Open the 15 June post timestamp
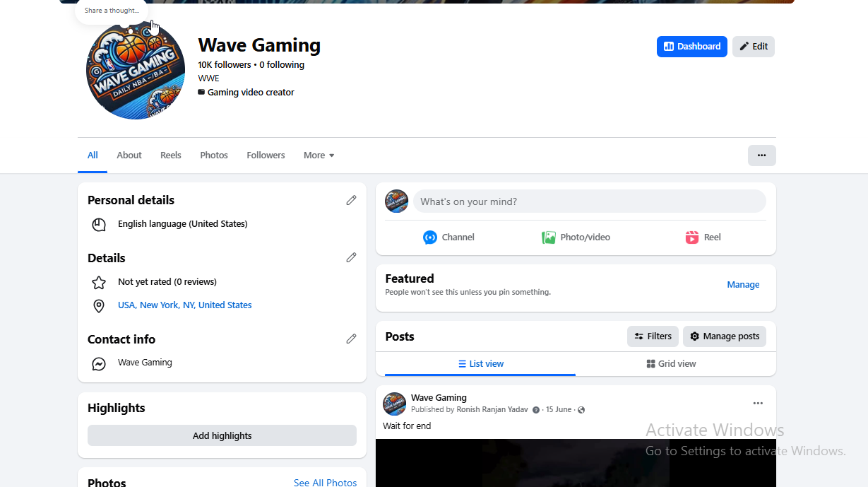The height and width of the screenshot is (487, 868). pos(559,410)
